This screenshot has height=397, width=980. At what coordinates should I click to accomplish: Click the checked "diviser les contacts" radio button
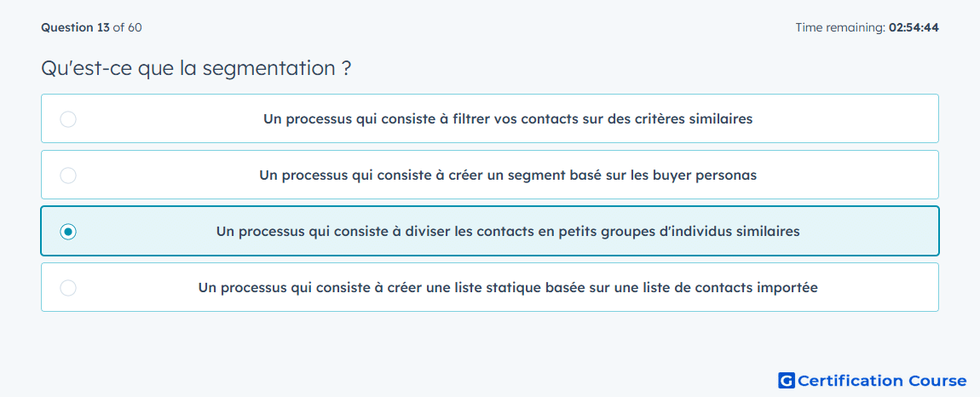point(68,232)
